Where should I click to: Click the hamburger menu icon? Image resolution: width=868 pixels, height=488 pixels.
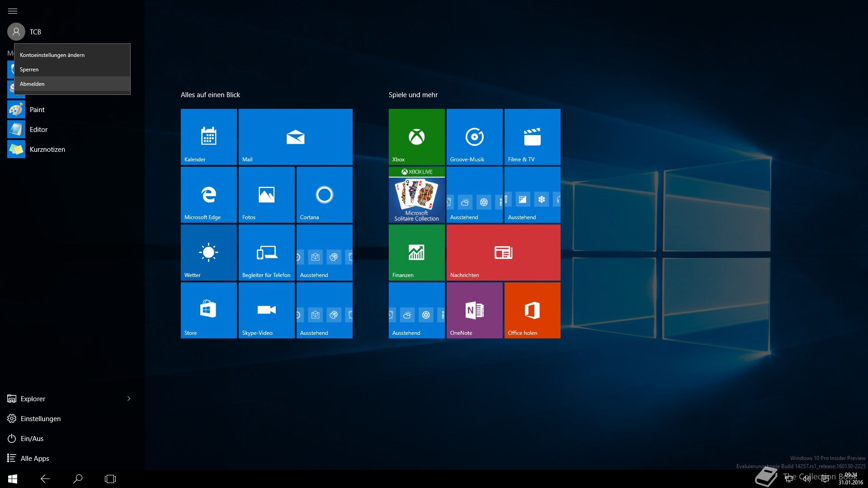[x=13, y=11]
